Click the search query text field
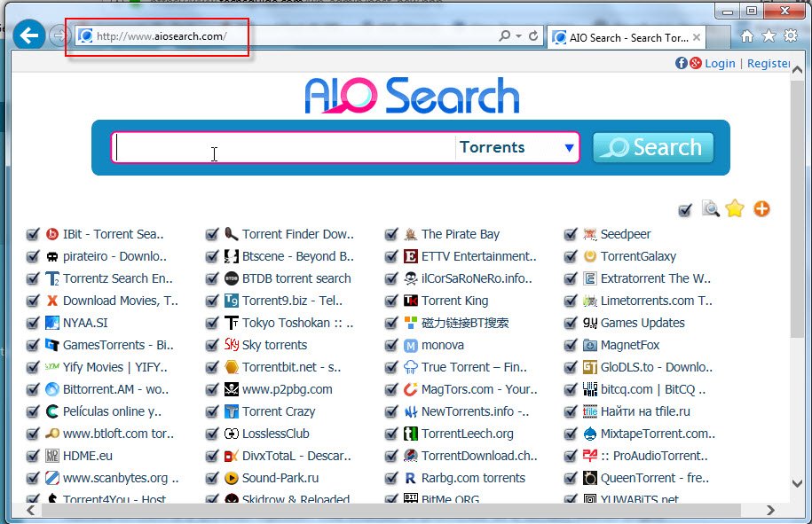The width and height of the screenshot is (812, 524). (x=284, y=147)
